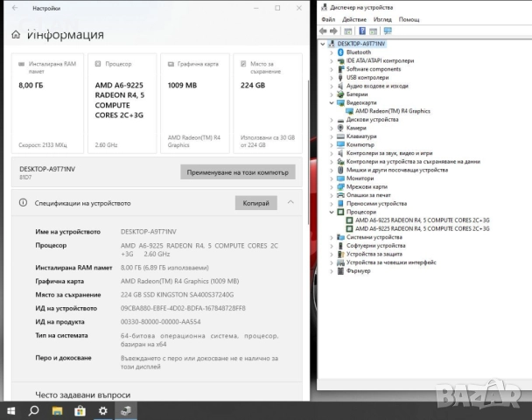Open taskbar Search
Viewport: 532px width, 420px height.
[33, 411]
